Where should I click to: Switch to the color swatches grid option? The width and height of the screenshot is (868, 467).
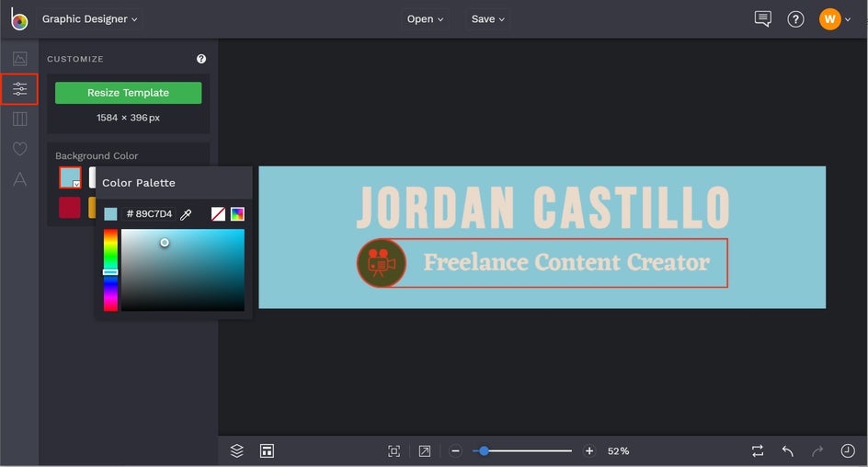[x=237, y=214]
